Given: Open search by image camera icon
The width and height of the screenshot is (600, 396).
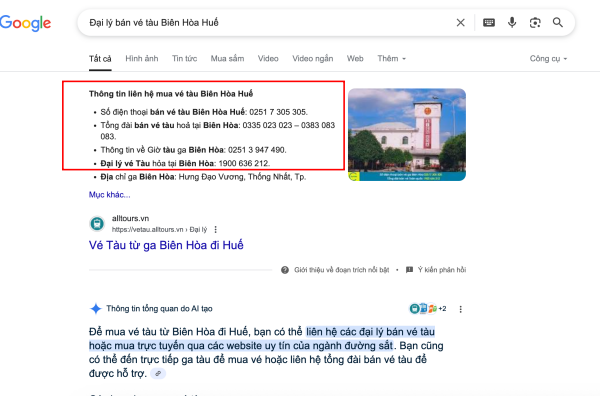Looking at the screenshot, I should point(535,23).
